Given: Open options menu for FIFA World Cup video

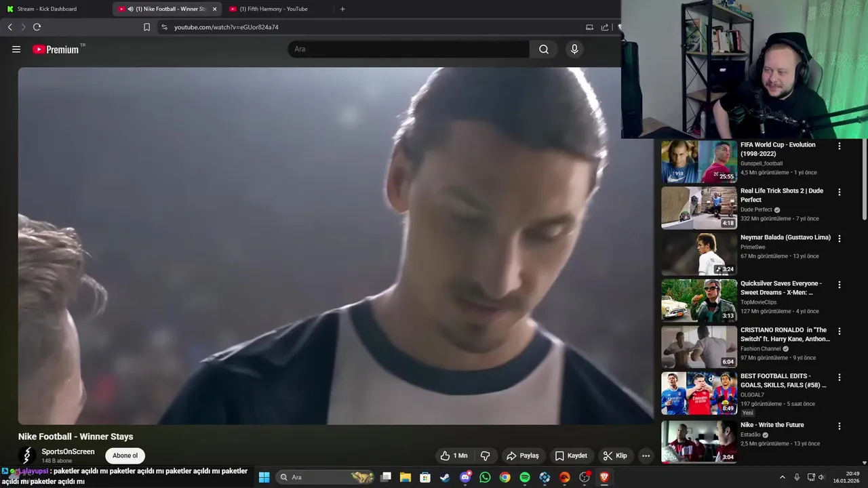Looking at the screenshot, I should click(x=840, y=146).
